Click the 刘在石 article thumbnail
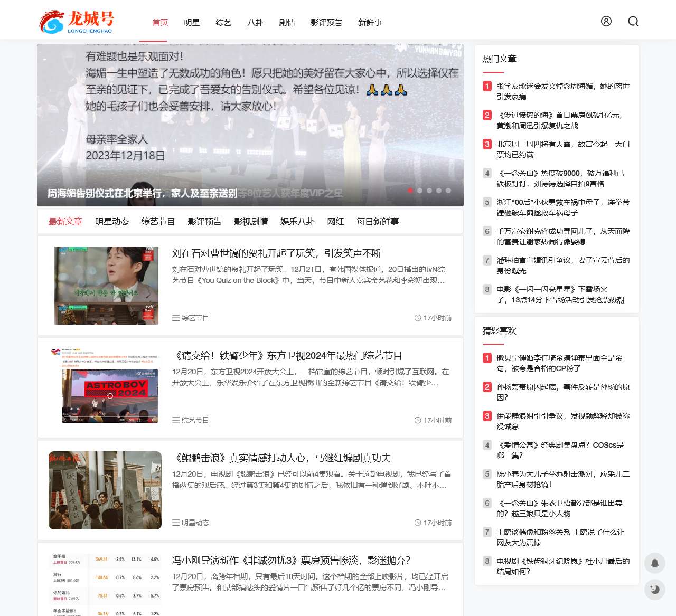Viewport: 676px width, 616px height. click(106, 285)
